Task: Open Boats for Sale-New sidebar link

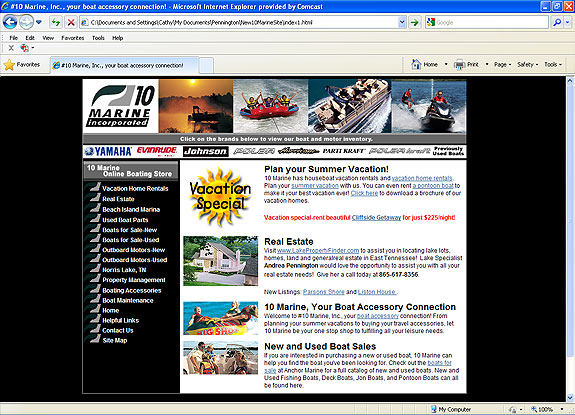Action: pyautogui.click(x=129, y=230)
